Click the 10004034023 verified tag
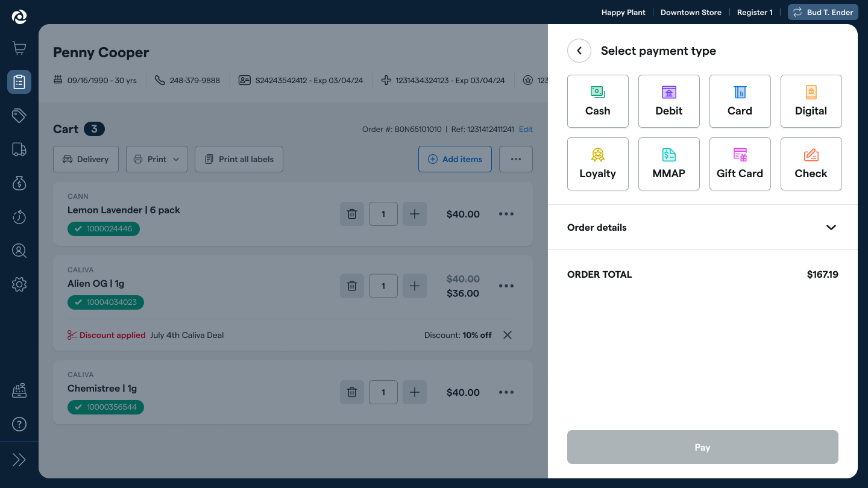 point(105,302)
